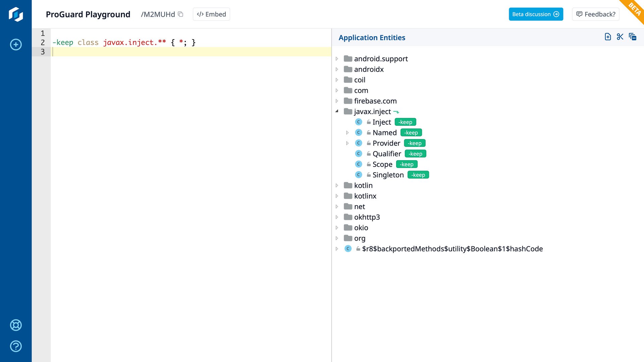Click the lock icon beside Provider

pos(369,143)
